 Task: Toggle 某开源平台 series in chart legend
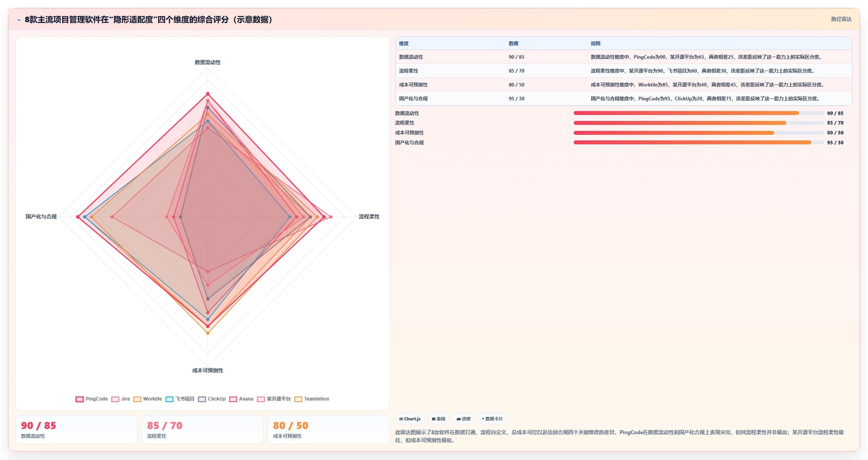274,399
